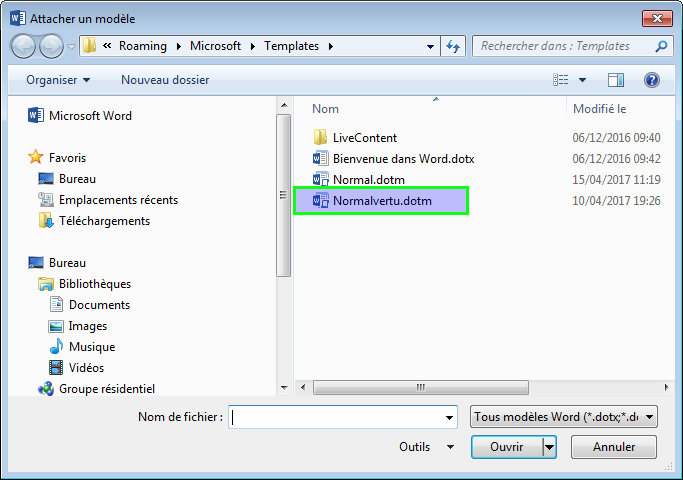Expand the arrow after Microsoft breadcrumb
Viewport: 683px width, 480px height.
click(x=253, y=46)
